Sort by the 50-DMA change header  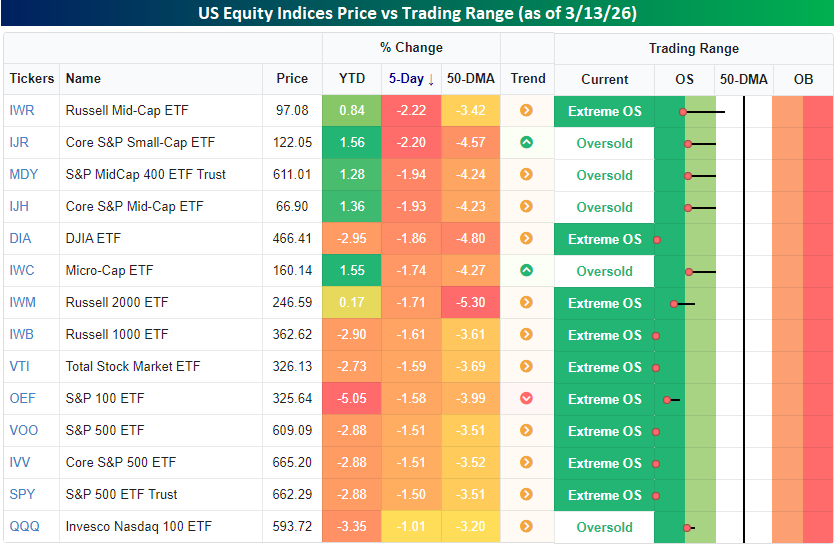(x=470, y=79)
